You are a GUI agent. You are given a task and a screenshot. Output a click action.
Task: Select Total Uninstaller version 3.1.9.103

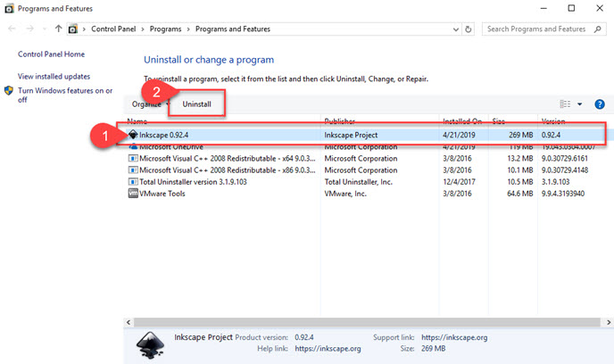tap(193, 182)
